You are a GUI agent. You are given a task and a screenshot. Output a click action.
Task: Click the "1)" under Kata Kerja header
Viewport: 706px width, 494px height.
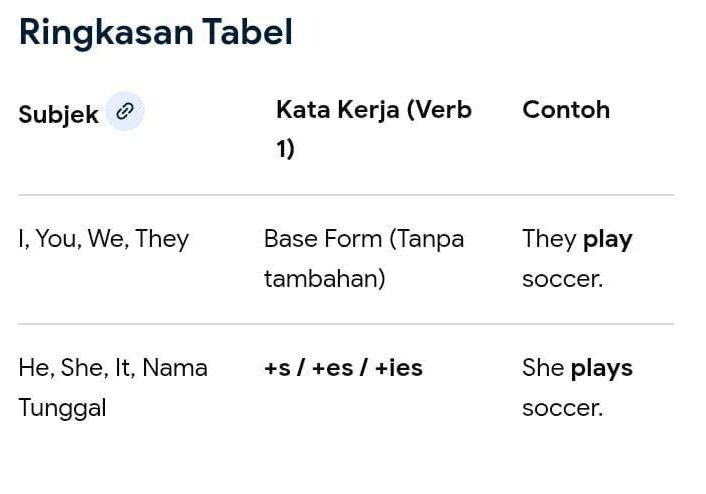point(285,150)
